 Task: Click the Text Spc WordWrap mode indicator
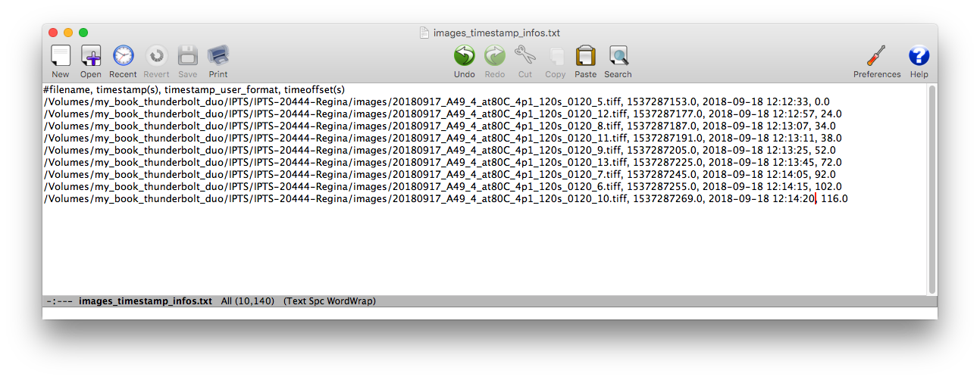coord(330,301)
